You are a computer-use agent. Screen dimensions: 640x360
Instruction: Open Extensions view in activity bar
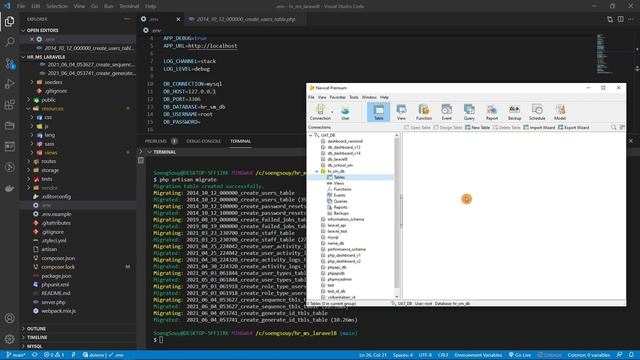[9, 105]
